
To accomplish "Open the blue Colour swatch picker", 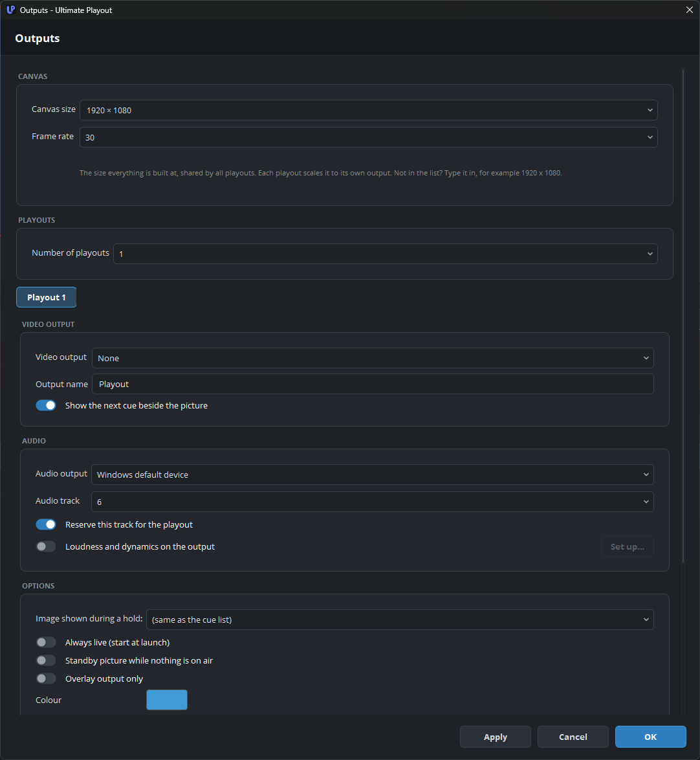I will [x=167, y=699].
